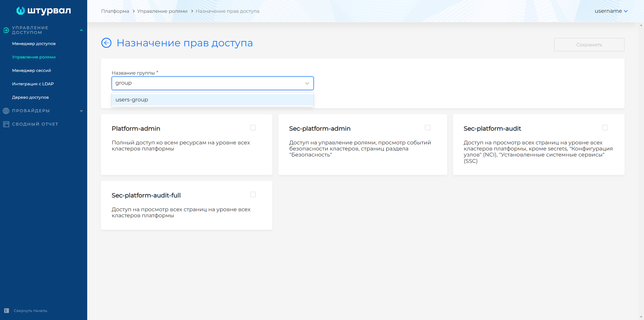
Task: Go to Интеграция с LDAP page
Action: (33, 84)
